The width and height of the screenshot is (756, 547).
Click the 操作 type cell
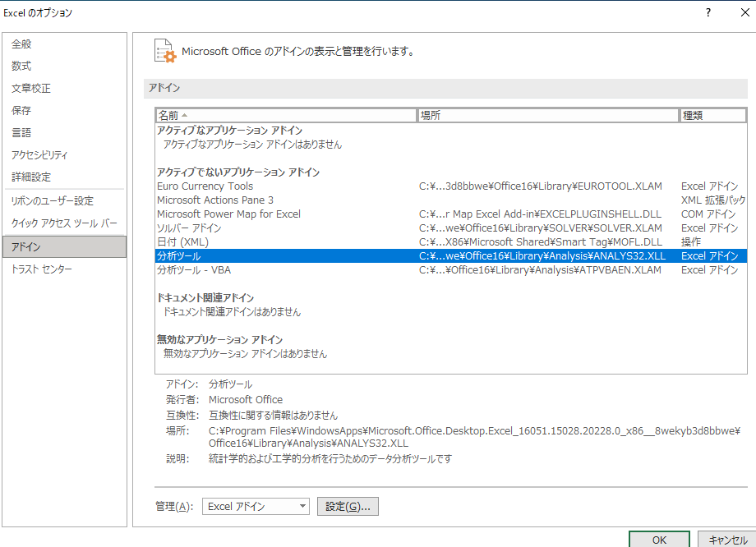(x=691, y=242)
